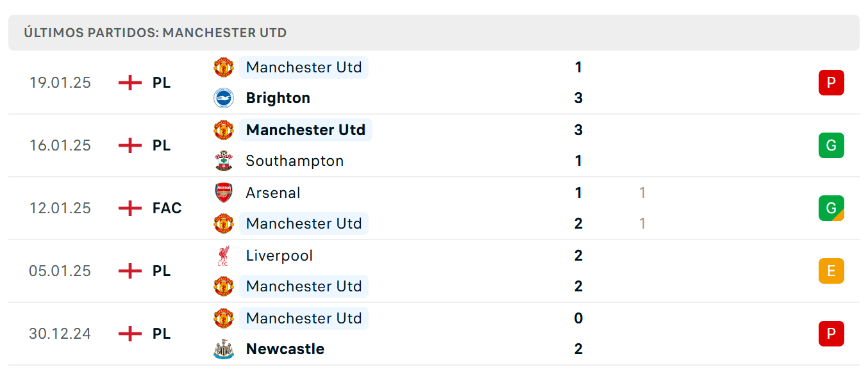Click red P badge for Newcastle match
868x374 pixels.
831,334
